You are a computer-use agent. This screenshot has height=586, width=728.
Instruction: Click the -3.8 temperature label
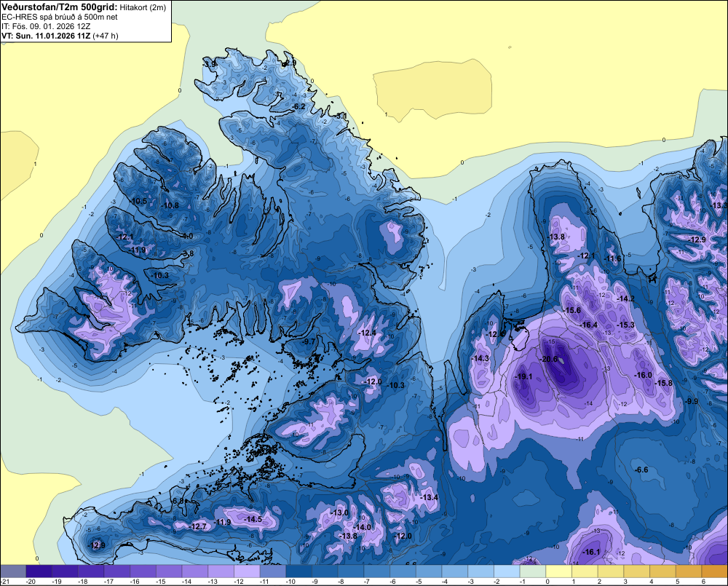(x=188, y=253)
